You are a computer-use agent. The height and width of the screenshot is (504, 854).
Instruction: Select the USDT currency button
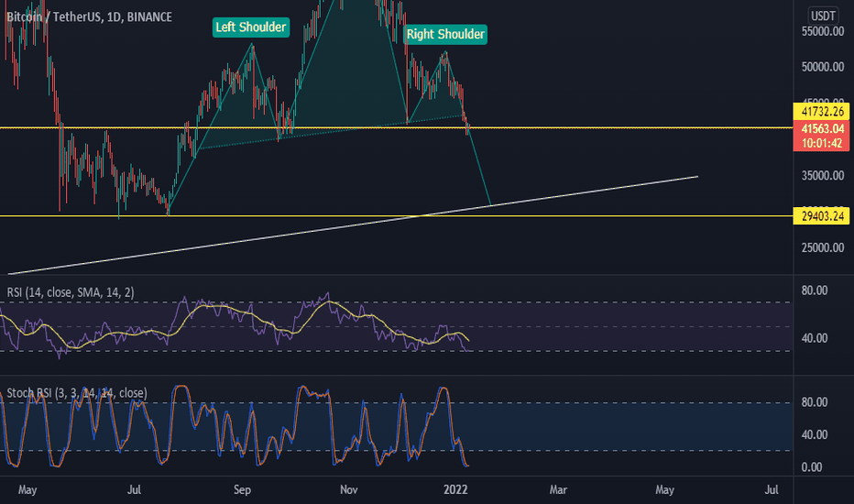click(823, 16)
